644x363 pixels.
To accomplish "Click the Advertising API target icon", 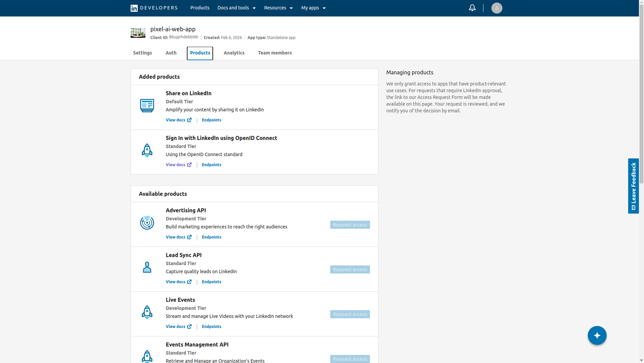I will pos(147,223).
